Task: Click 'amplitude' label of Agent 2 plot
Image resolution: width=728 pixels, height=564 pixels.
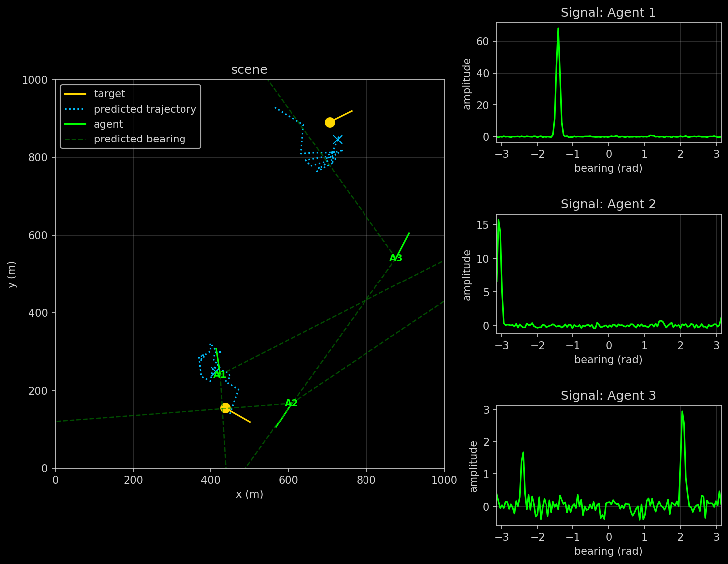Action: click(467, 275)
